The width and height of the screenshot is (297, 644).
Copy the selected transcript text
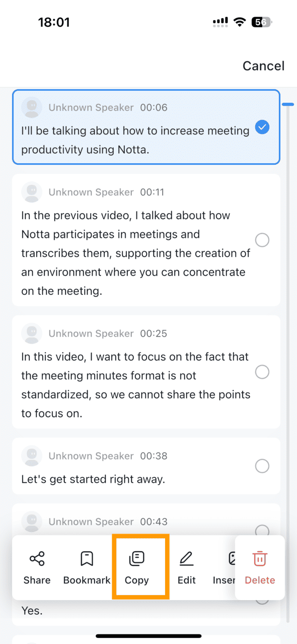(x=137, y=559)
